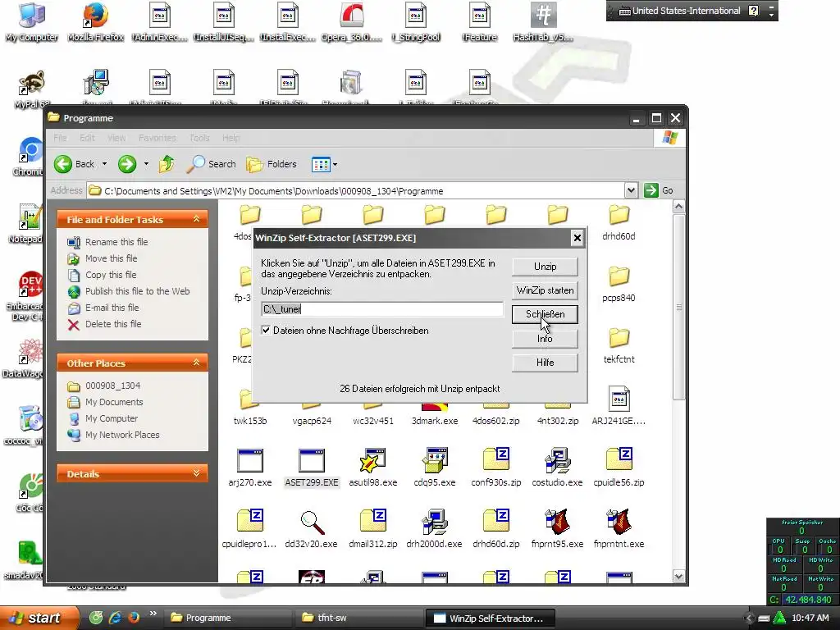This screenshot has height=630, width=840.
Task: Click the address bar path field
Action: (356, 190)
